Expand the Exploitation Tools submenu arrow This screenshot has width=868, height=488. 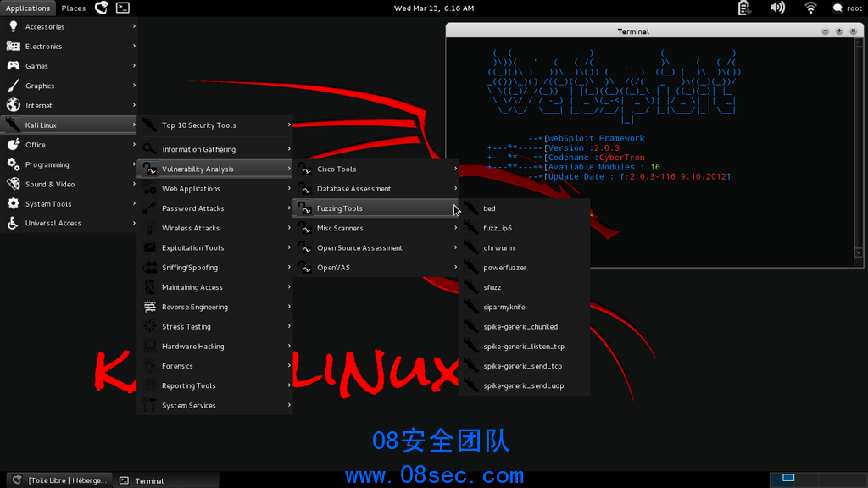[289, 247]
